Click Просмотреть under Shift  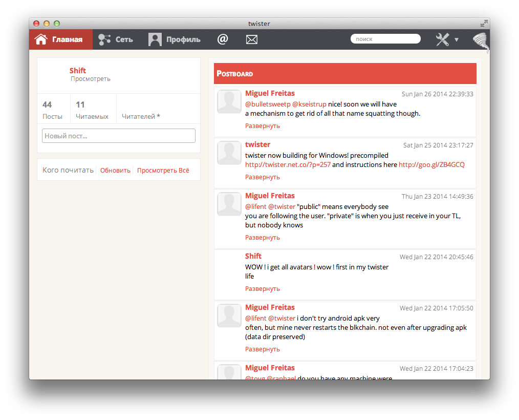click(x=91, y=79)
